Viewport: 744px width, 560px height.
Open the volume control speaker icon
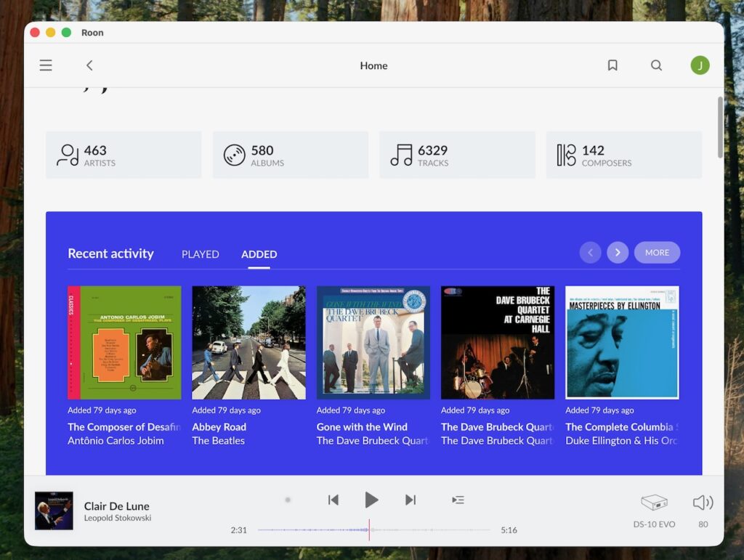coord(701,500)
